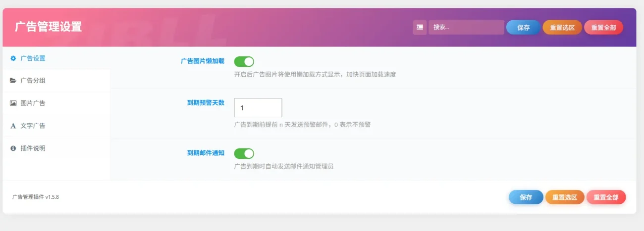This screenshot has height=231, width=644.
Task: Click the folder icon beside 广告分组
Action: (x=13, y=81)
